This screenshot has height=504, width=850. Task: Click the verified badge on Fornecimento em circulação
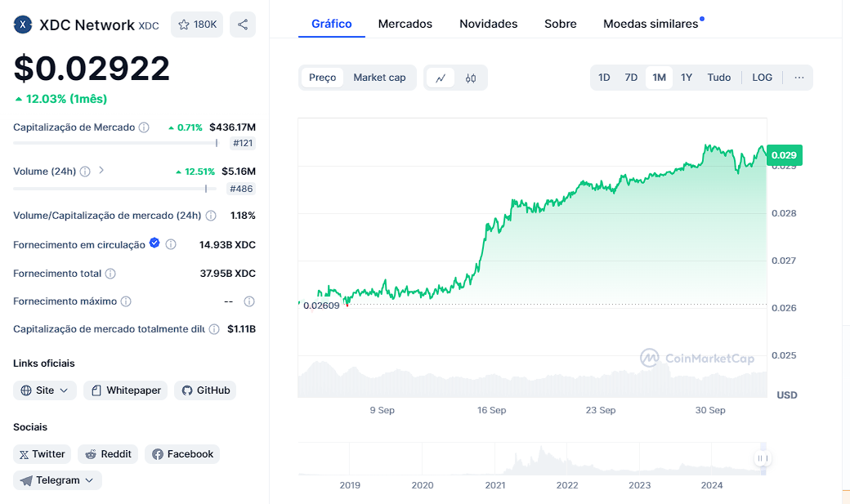154,244
